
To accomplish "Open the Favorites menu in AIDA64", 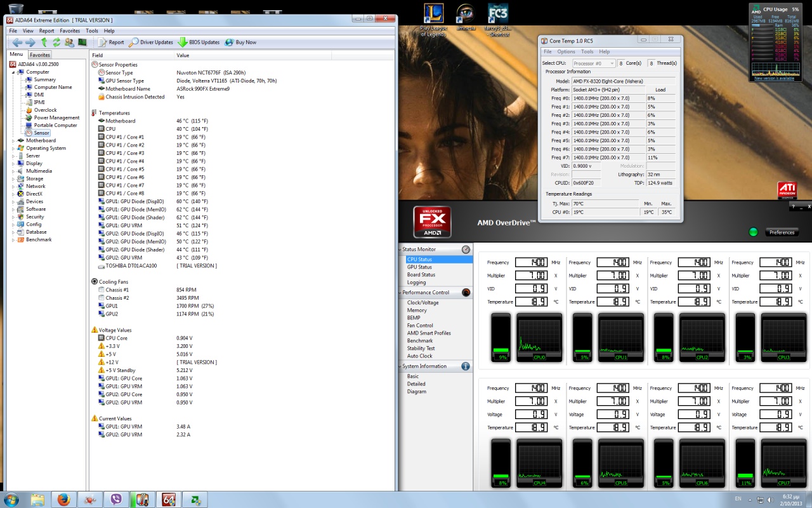I will 70,30.
